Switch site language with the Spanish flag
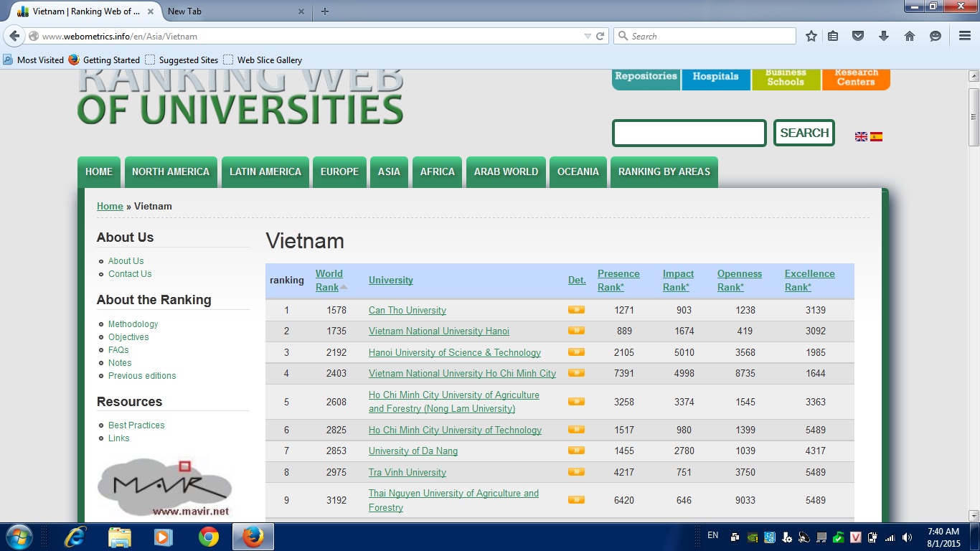 [x=876, y=136]
